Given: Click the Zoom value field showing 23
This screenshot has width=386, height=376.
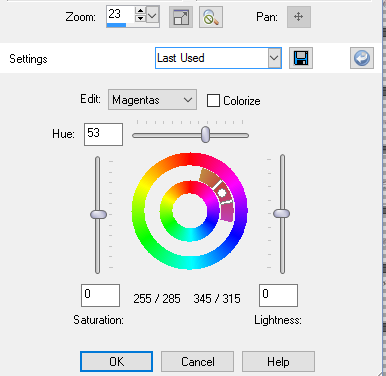Looking at the screenshot, I should 121,14.
